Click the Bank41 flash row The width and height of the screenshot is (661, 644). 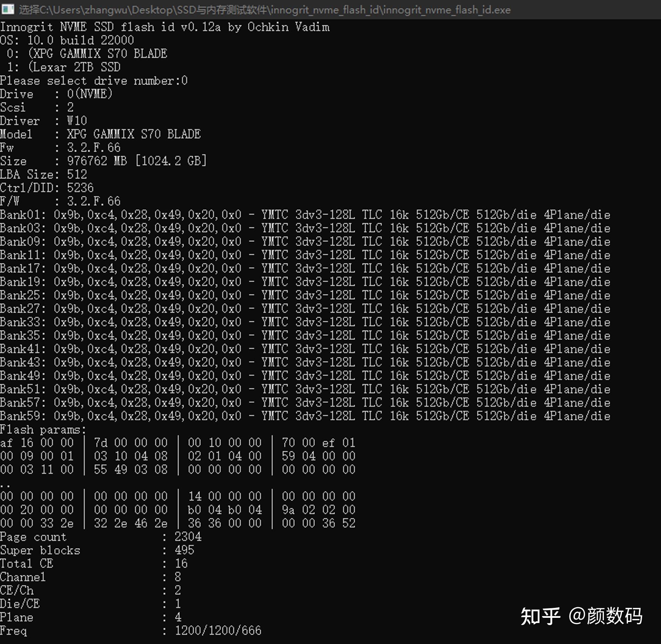pos(305,349)
